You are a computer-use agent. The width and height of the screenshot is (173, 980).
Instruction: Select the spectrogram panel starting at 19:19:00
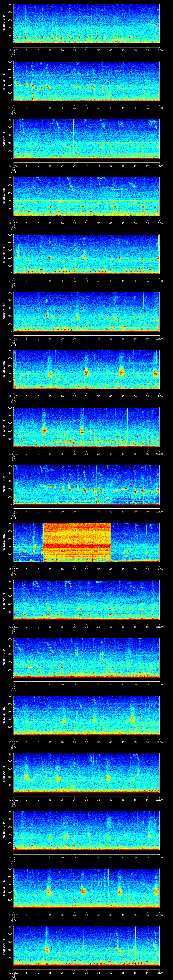click(87, 312)
